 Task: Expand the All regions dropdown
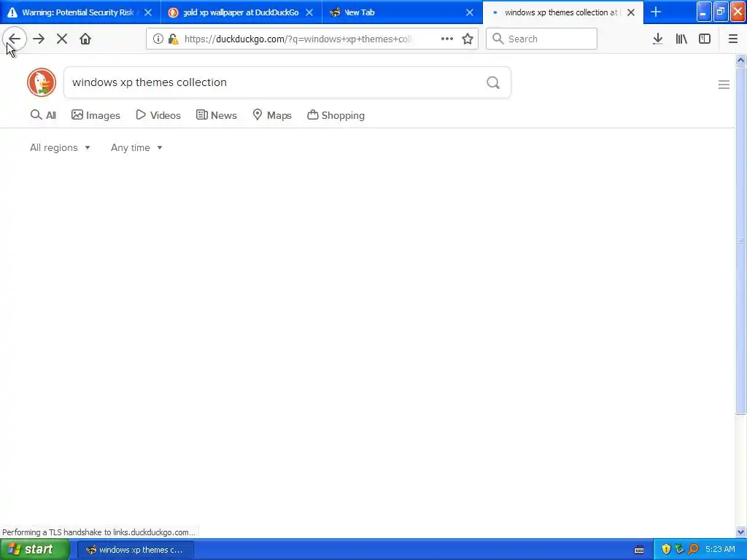[60, 147]
